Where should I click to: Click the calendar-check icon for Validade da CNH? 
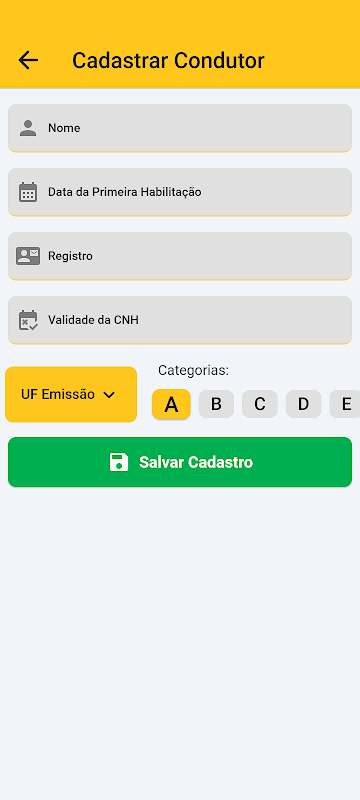click(28, 320)
